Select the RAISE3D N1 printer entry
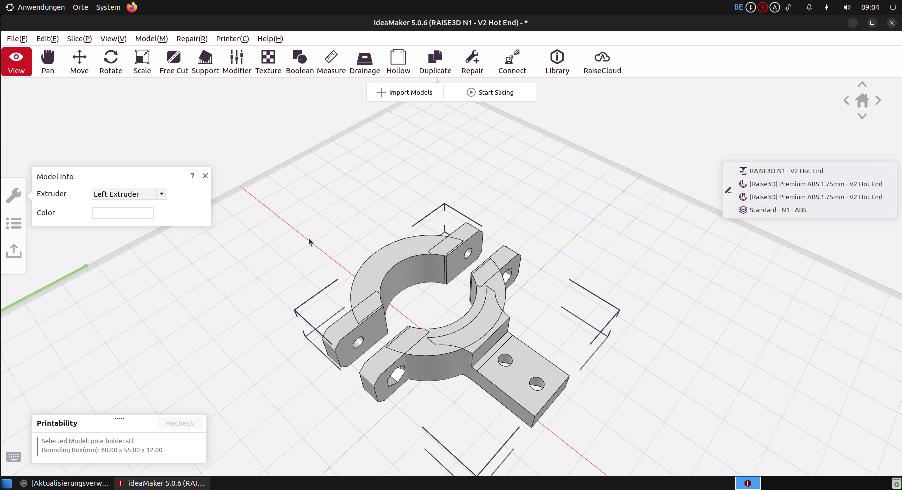 781,171
